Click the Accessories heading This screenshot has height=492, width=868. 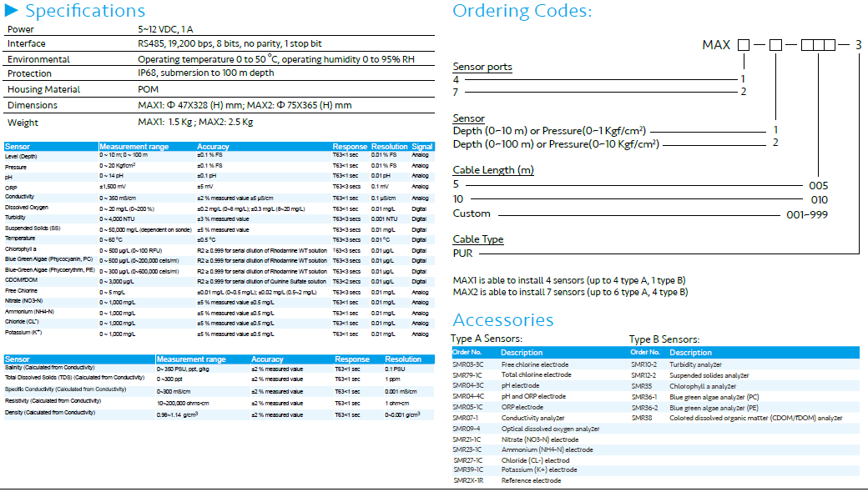tap(502, 320)
